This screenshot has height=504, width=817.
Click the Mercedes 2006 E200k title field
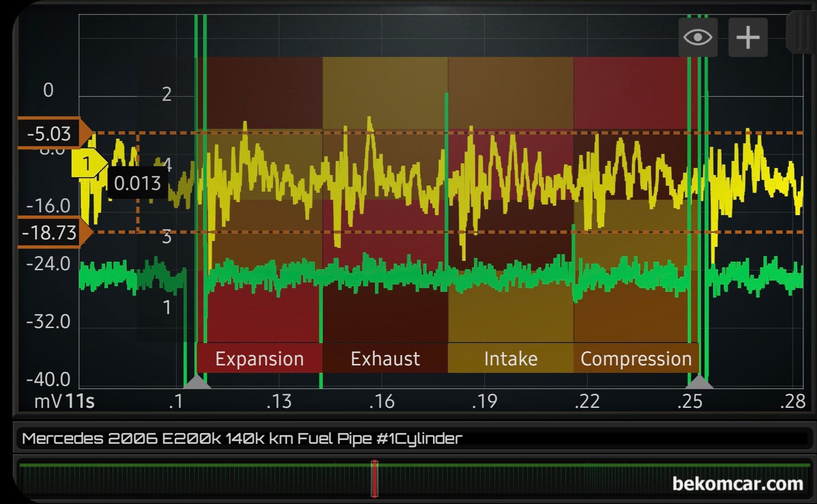242,438
